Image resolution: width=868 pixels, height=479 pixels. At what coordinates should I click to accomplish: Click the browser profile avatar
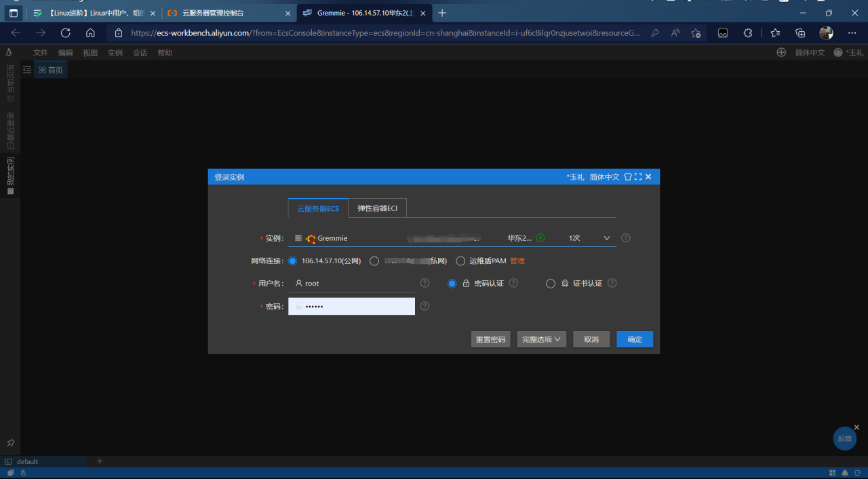826,33
